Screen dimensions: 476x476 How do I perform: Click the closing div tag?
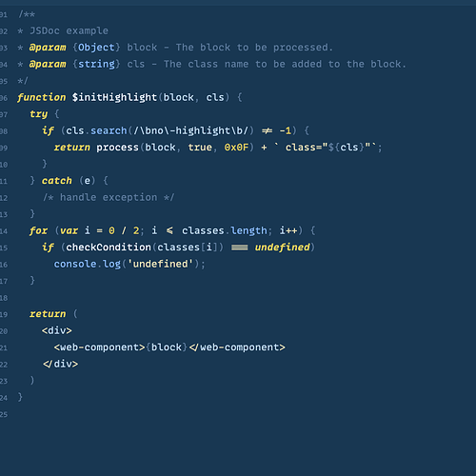[x=60, y=364]
